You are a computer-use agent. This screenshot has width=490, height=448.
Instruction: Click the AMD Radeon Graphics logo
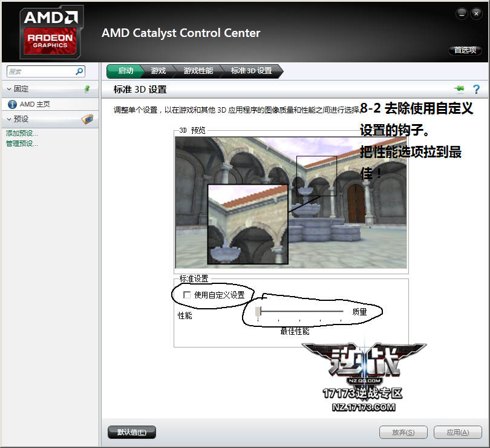coord(51,32)
